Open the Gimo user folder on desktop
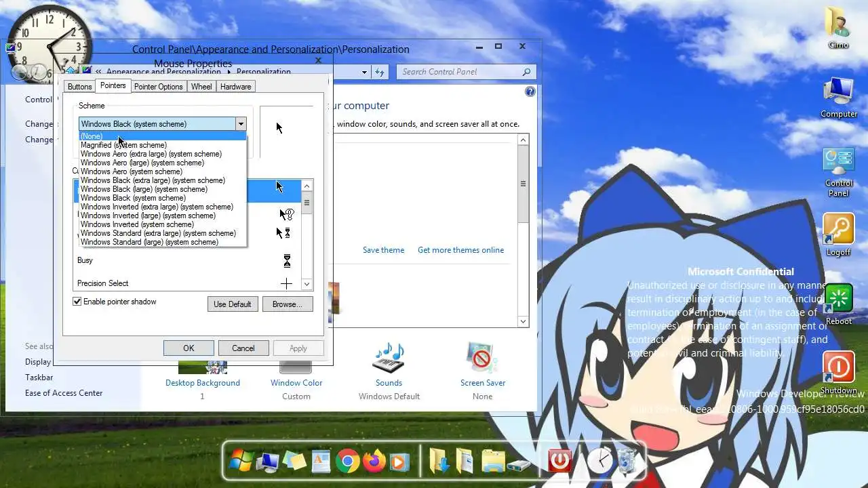Image resolution: width=868 pixels, height=488 pixels. tap(839, 28)
